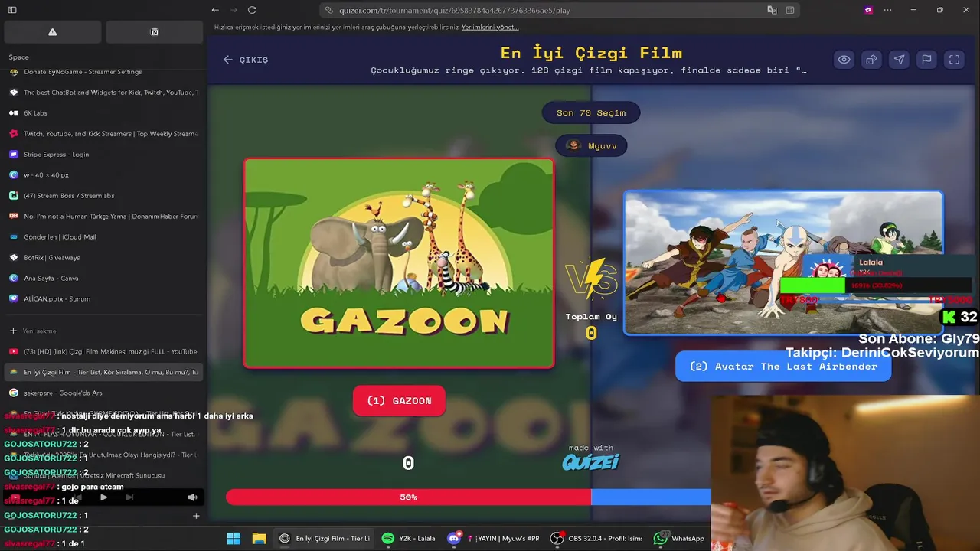Switch to Stream Boss / Streamlabs tab
Image resolution: width=980 pixels, height=551 pixels.
(x=103, y=196)
